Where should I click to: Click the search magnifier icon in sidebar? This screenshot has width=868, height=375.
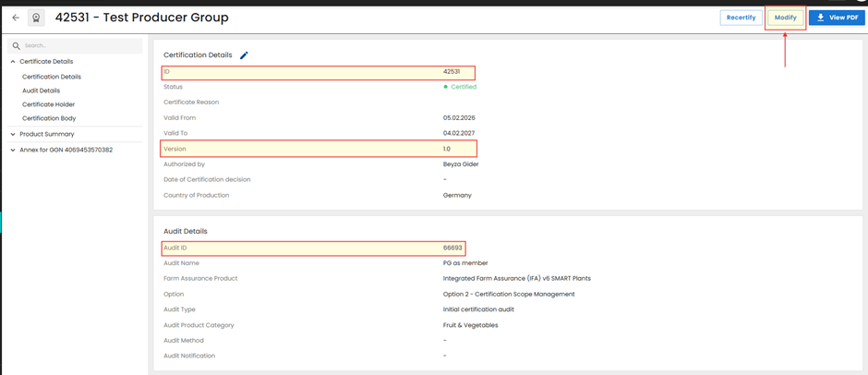click(x=17, y=46)
